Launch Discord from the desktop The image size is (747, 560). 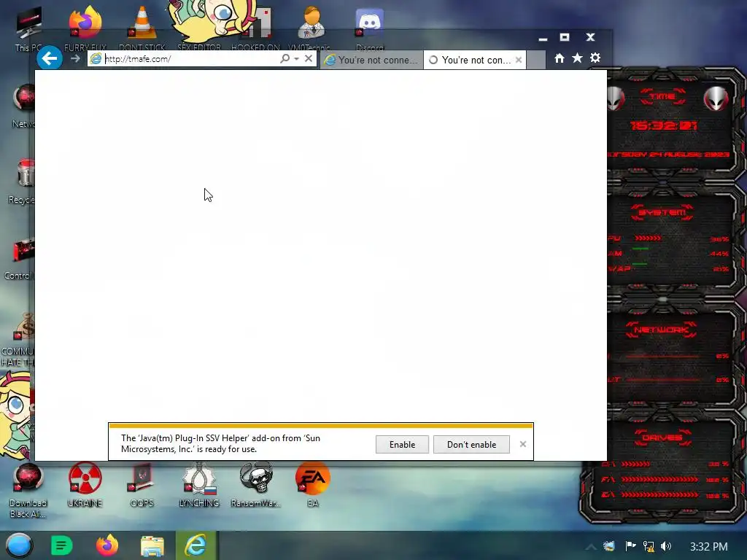point(370,28)
